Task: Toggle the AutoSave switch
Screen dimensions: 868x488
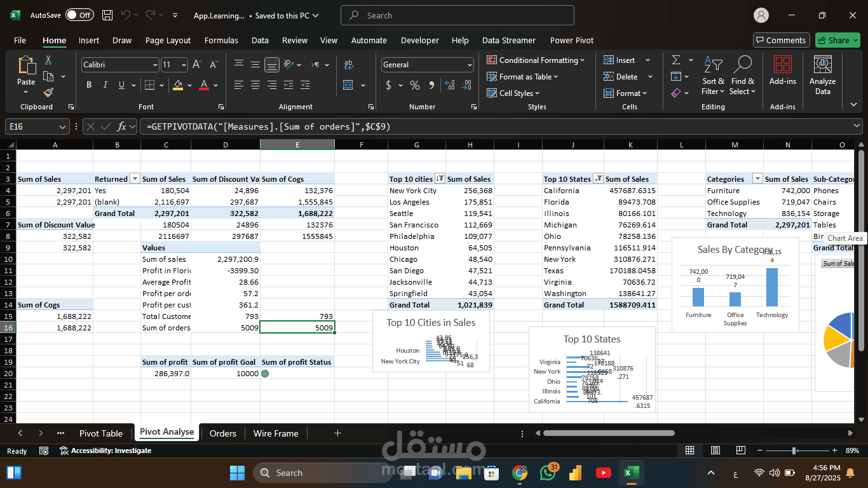Action: click(79, 15)
